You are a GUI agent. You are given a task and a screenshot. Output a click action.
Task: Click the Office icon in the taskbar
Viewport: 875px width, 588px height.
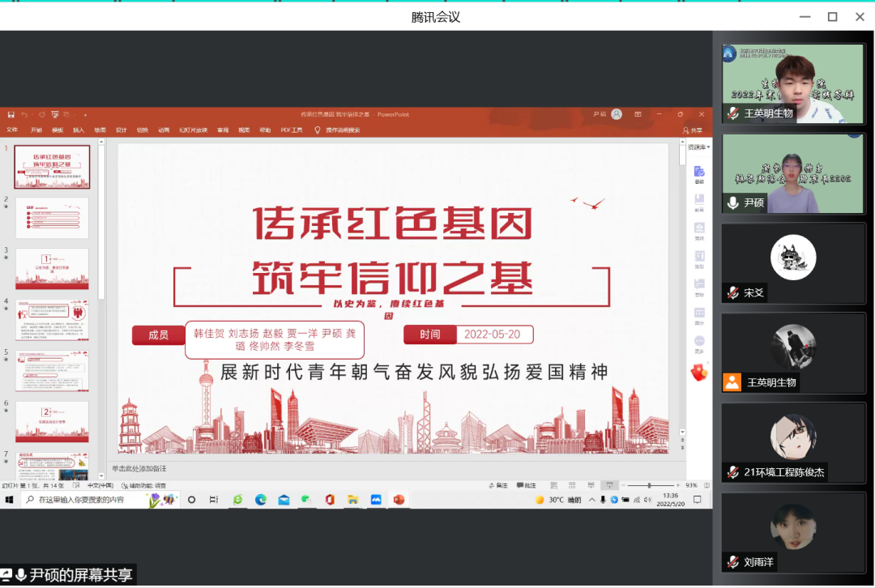click(x=330, y=500)
